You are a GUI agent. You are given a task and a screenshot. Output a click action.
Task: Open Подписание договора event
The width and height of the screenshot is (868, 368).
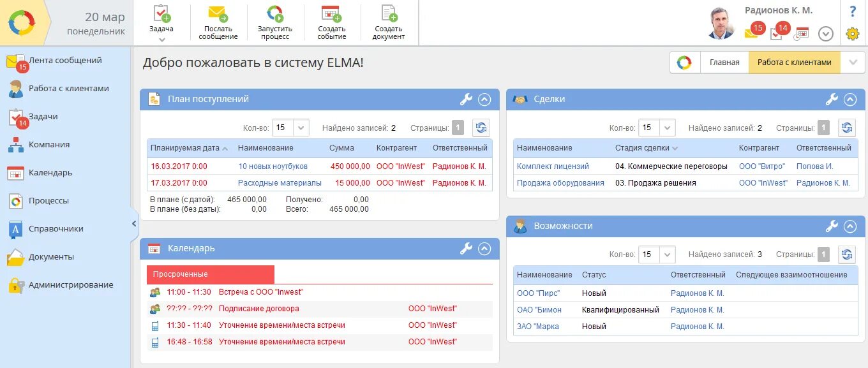[x=259, y=309]
